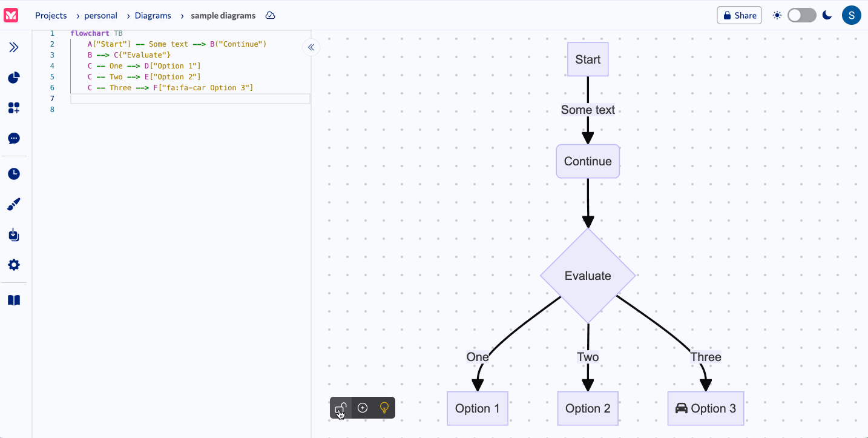868x438 pixels.
Task: Open the personal breadcrumb link
Action: pos(101,15)
